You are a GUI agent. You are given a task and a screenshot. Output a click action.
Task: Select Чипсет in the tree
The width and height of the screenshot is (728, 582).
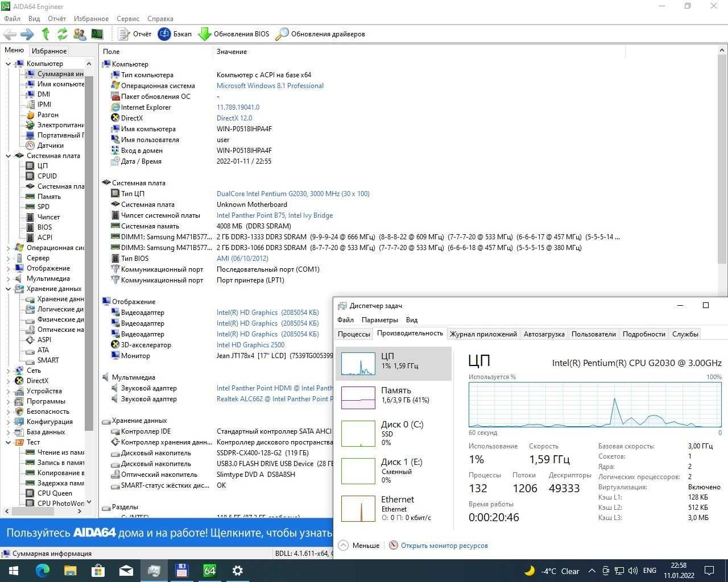pyautogui.click(x=48, y=217)
